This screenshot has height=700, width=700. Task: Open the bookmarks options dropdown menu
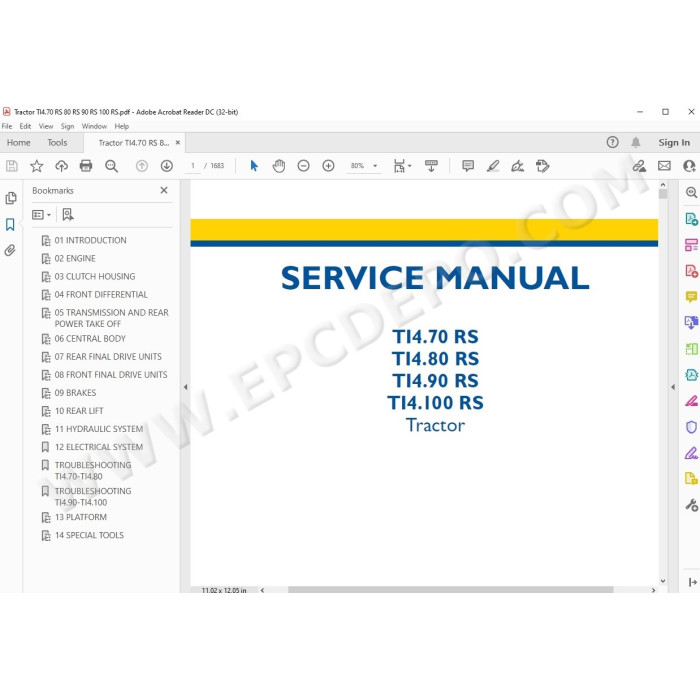41,215
